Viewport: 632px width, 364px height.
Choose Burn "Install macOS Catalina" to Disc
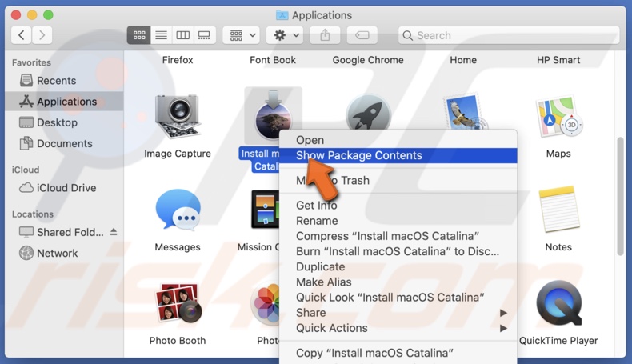coord(398,251)
